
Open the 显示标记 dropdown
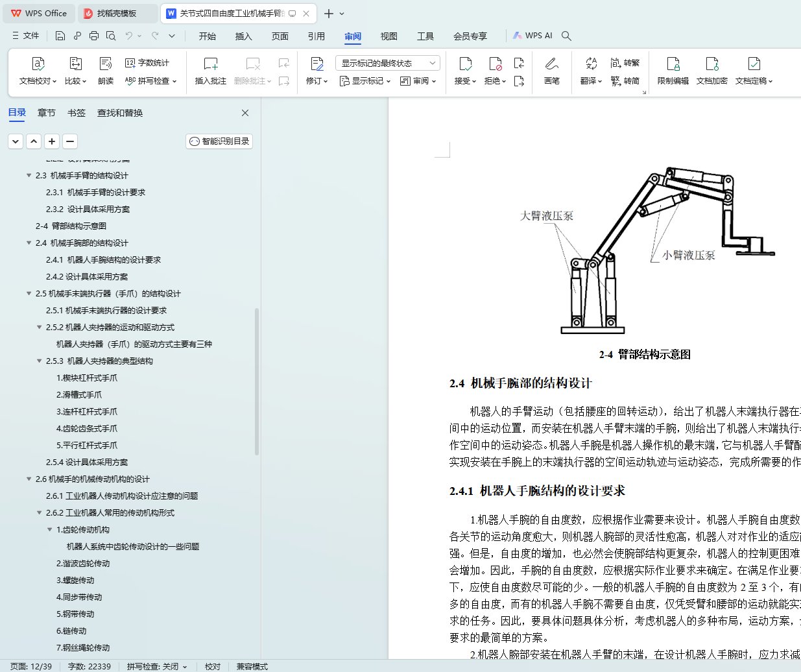coord(365,81)
